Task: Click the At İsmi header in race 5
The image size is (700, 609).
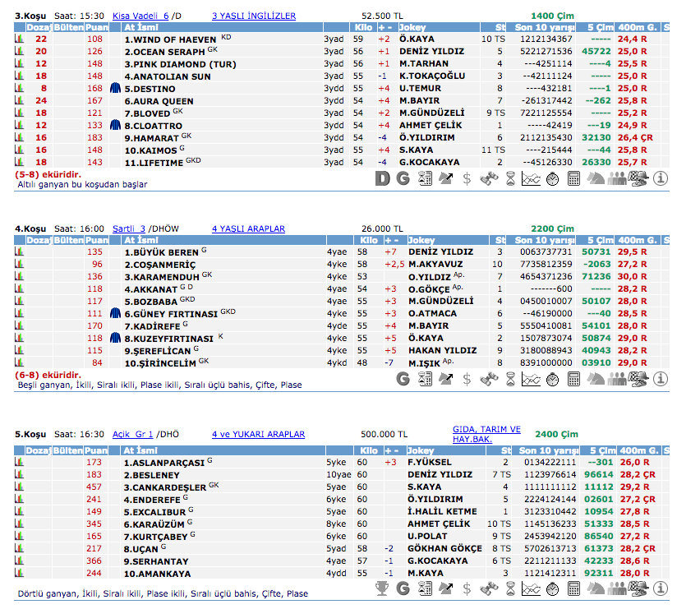Action: click(140, 450)
